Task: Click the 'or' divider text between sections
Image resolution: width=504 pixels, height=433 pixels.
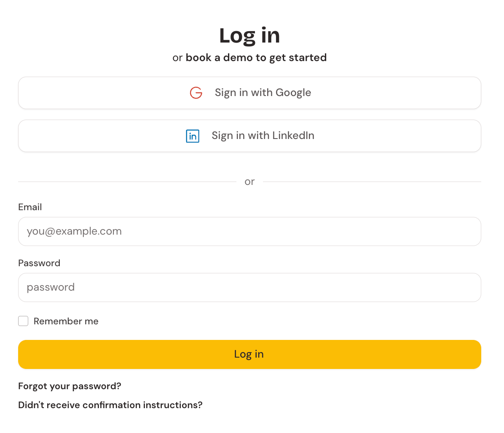Action: 249,182
